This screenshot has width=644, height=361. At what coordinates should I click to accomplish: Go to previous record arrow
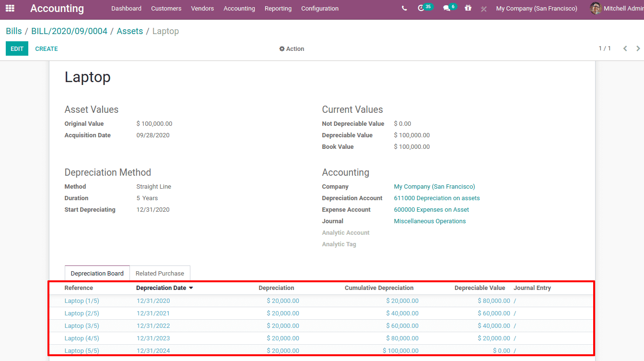(x=625, y=48)
